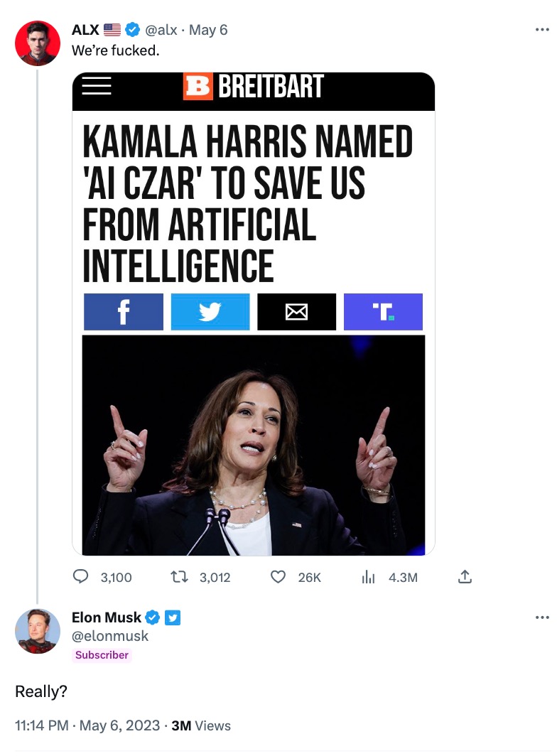Click the @alx handle link
This screenshot has height=756, width=557.
161,30
